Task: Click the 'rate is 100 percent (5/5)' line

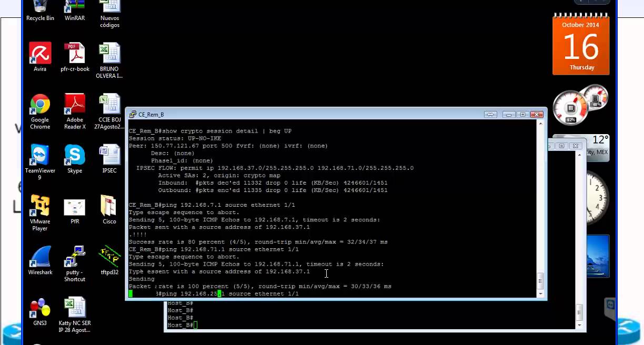Action: click(x=260, y=286)
